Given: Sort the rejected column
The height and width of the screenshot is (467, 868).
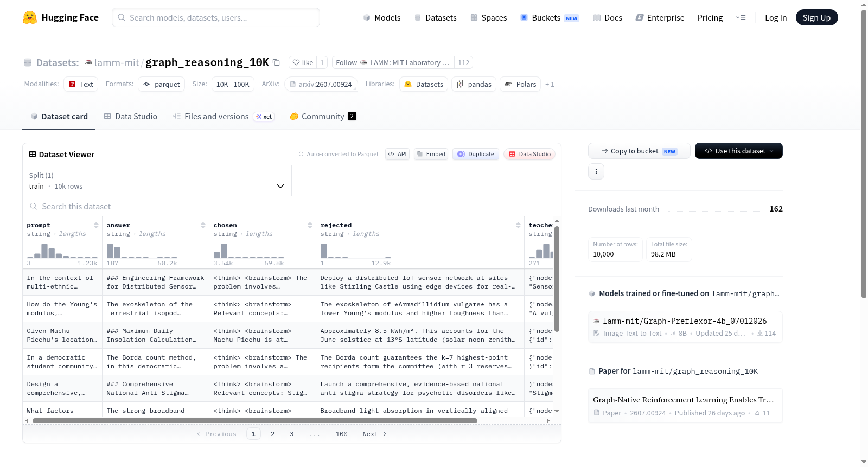Looking at the screenshot, I should [518, 225].
